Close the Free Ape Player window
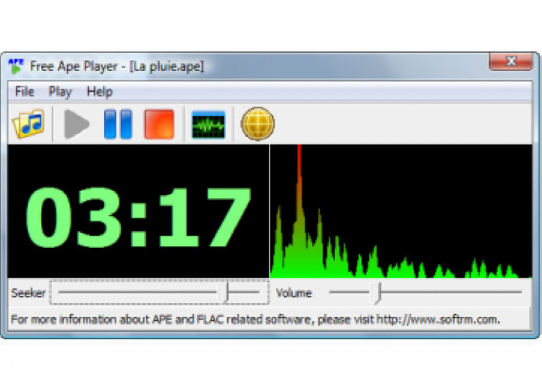 coord(511,62)
